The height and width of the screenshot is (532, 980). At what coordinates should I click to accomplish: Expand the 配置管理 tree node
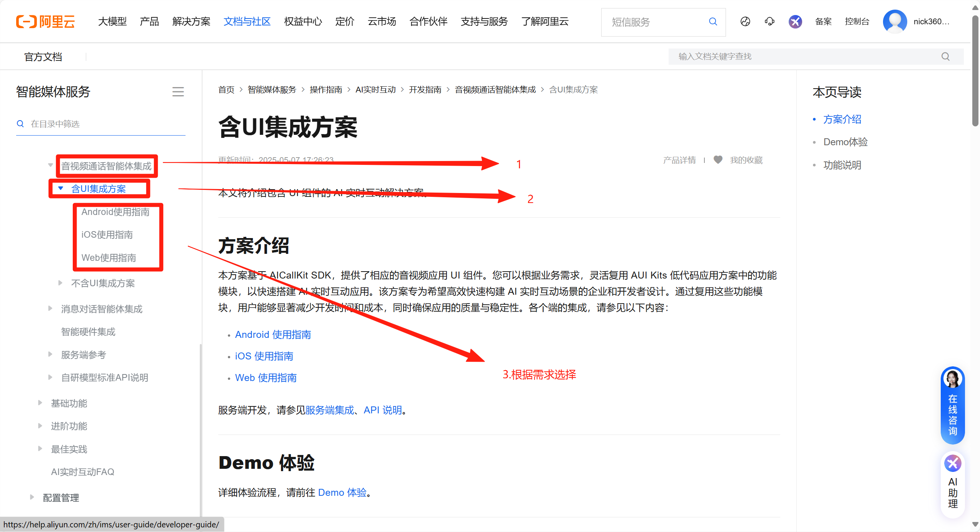coord(32,497)
